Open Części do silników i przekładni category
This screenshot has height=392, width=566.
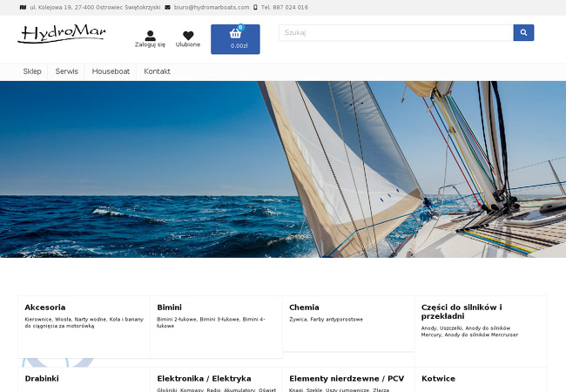click(462, 312)
